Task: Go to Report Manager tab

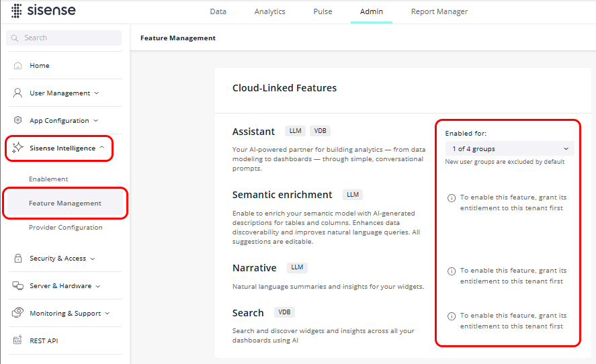Action: [x=439, y=12]
